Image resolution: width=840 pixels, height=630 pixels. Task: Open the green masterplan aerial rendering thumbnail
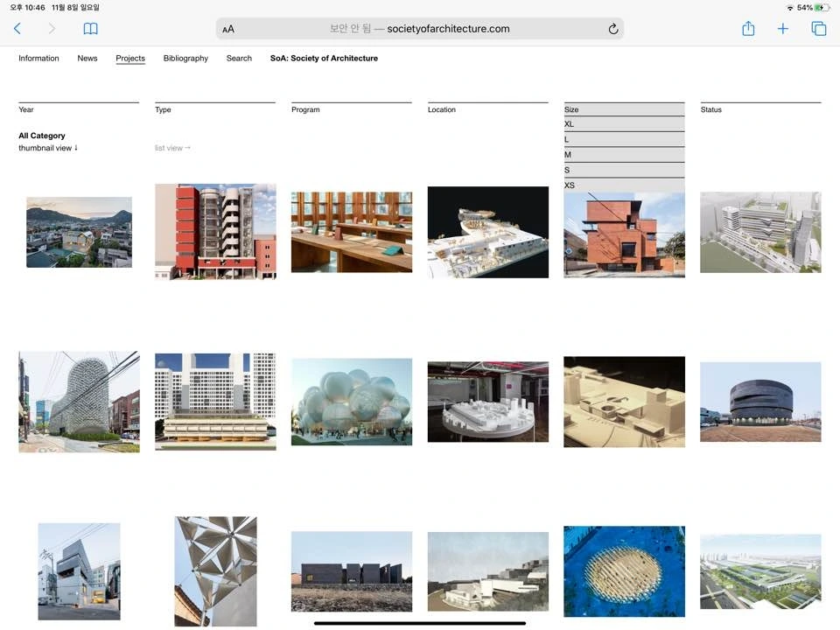click(760, 571)
